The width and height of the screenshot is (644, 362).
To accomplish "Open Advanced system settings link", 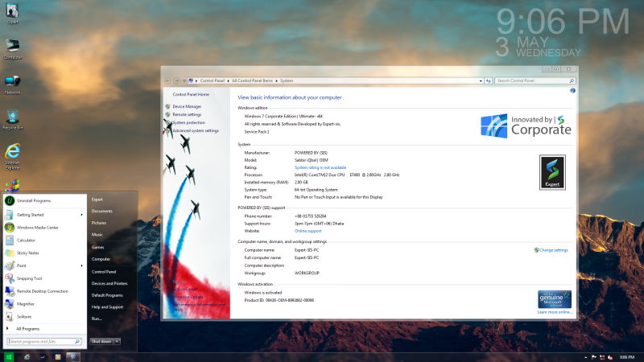I will [x=196, y=131].
